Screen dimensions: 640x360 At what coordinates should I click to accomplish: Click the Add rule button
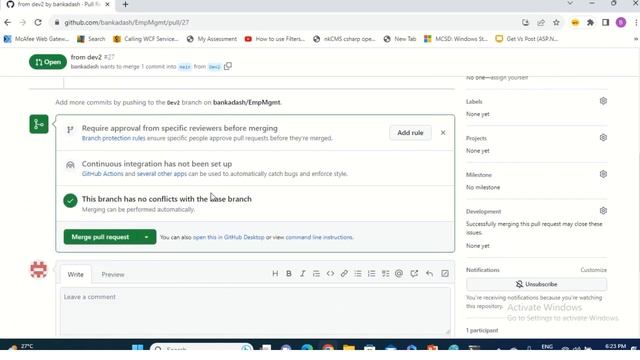410,133
